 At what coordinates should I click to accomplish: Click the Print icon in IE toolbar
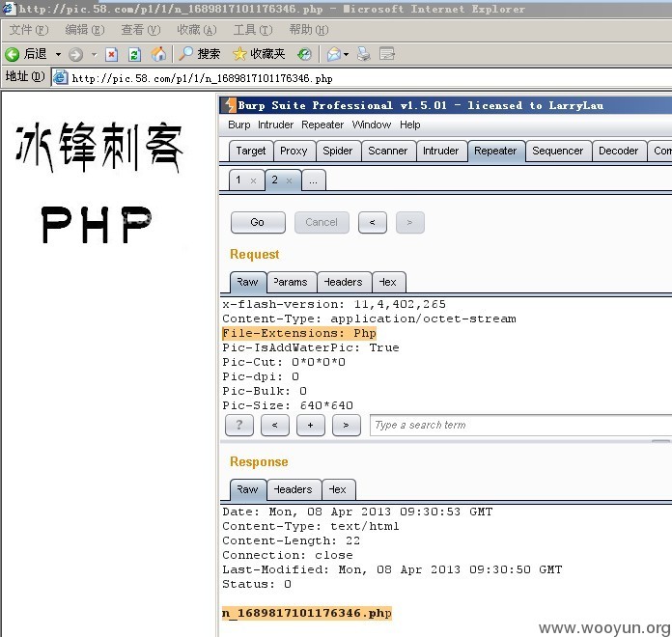tap(364, 54)
